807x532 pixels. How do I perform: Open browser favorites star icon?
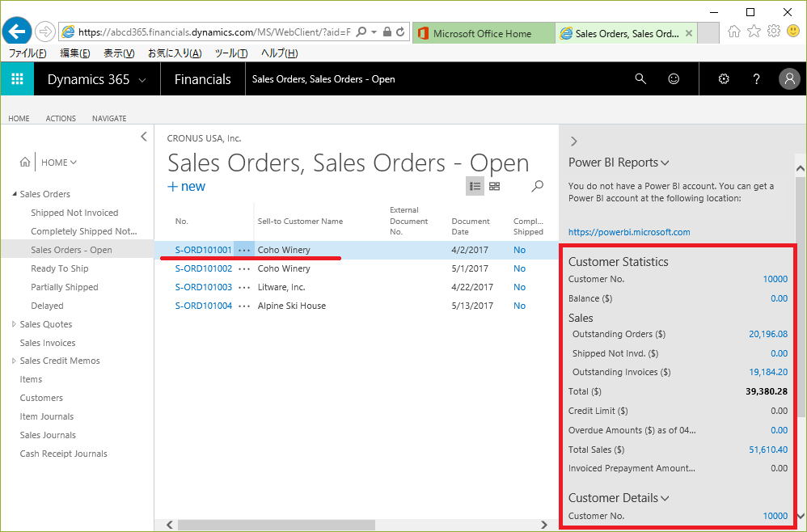(754, 32)
